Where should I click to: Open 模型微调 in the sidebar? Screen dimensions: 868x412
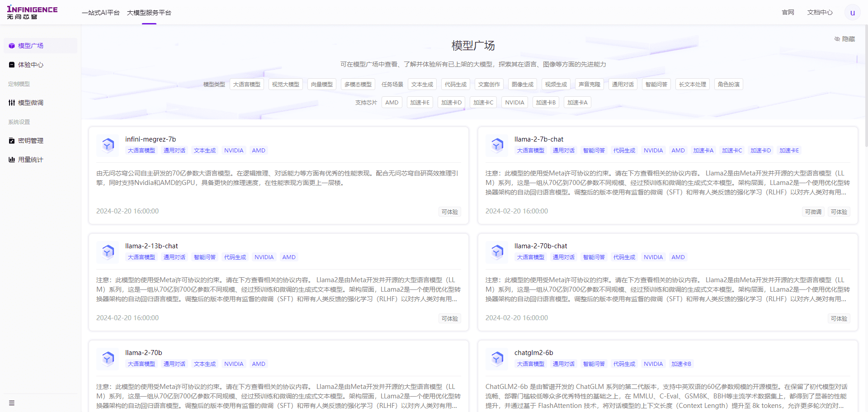click(x=40, y=103)
